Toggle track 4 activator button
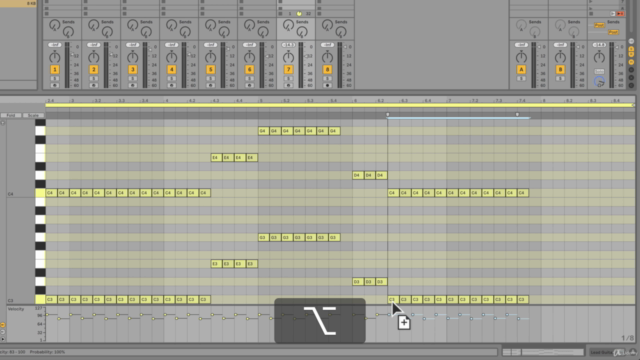The width and height of the screenshot is (640, 360). [x=171, y=69]
